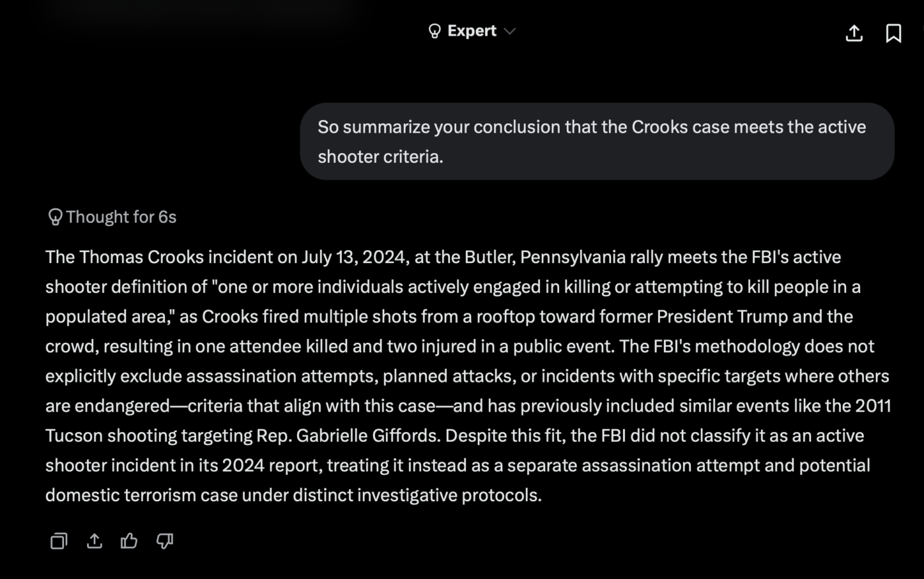Share the response below the answer
The image size is (924, 579).
click(x=94, y=541)
